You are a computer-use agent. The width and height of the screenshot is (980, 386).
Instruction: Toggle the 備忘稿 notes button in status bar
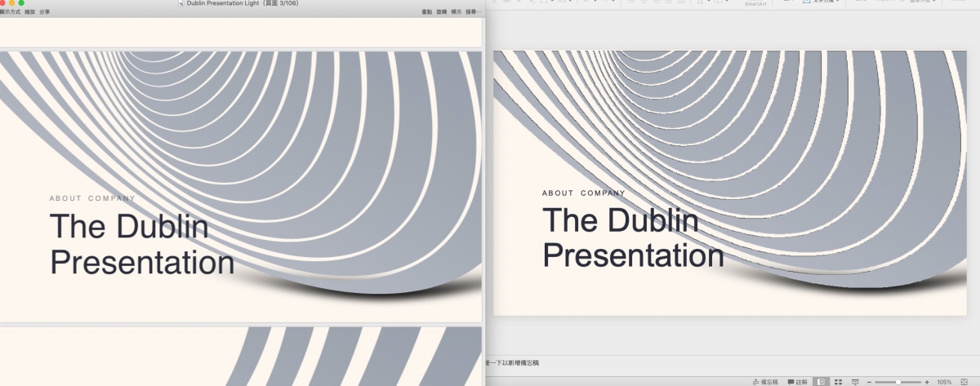765,382
